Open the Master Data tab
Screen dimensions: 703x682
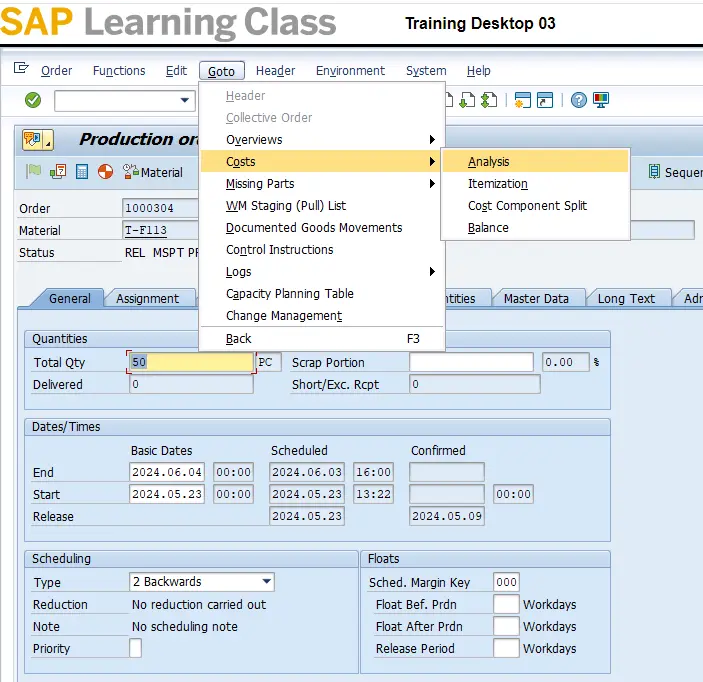click(x=536, y=298)
